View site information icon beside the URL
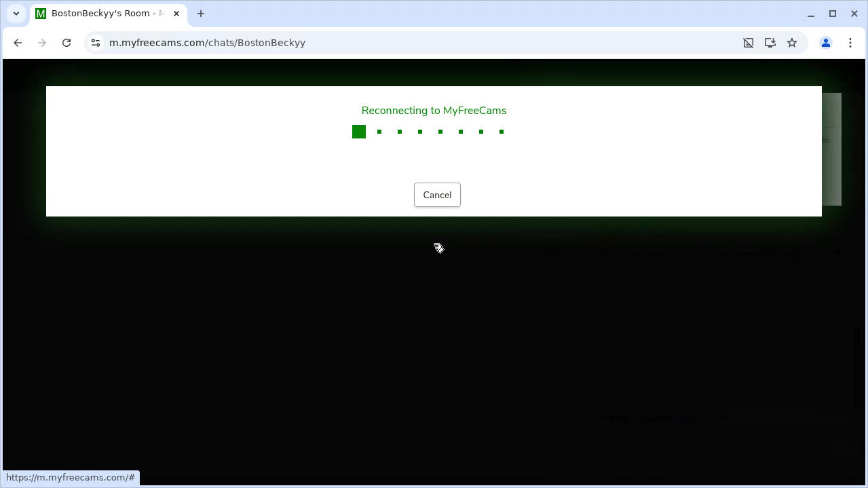This screenshot has width=868, height=488. click(96, 43)
